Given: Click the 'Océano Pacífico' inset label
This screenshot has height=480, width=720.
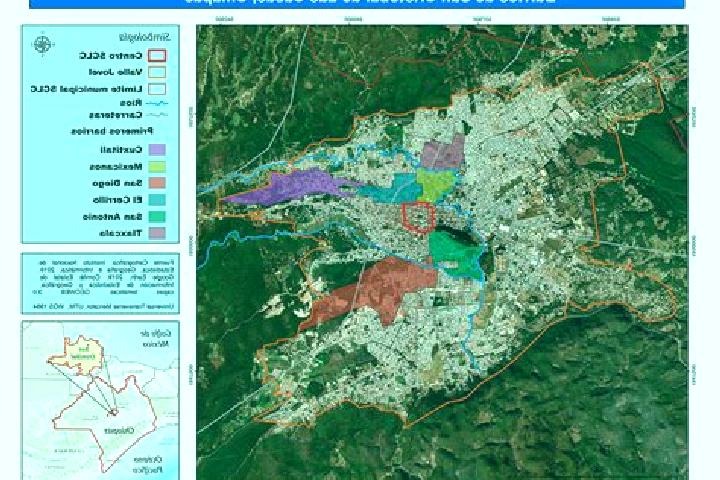Looking at the screenshot, I should click(147, 464).
